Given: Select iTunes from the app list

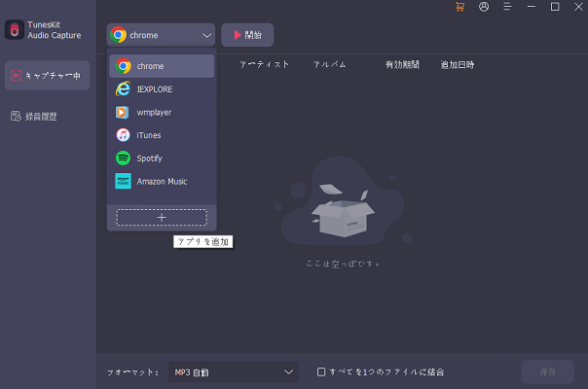Looking at the screenshot, I should pos(162,135).
